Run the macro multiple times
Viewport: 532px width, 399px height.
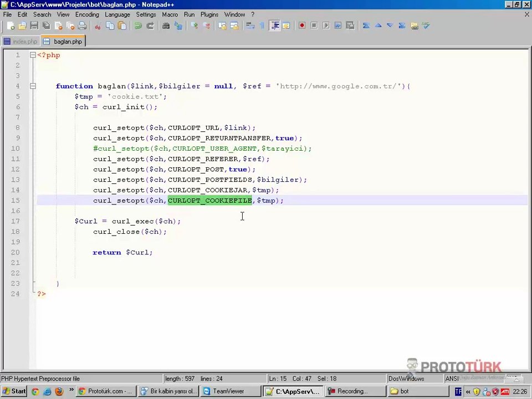[x=338, y=26]
